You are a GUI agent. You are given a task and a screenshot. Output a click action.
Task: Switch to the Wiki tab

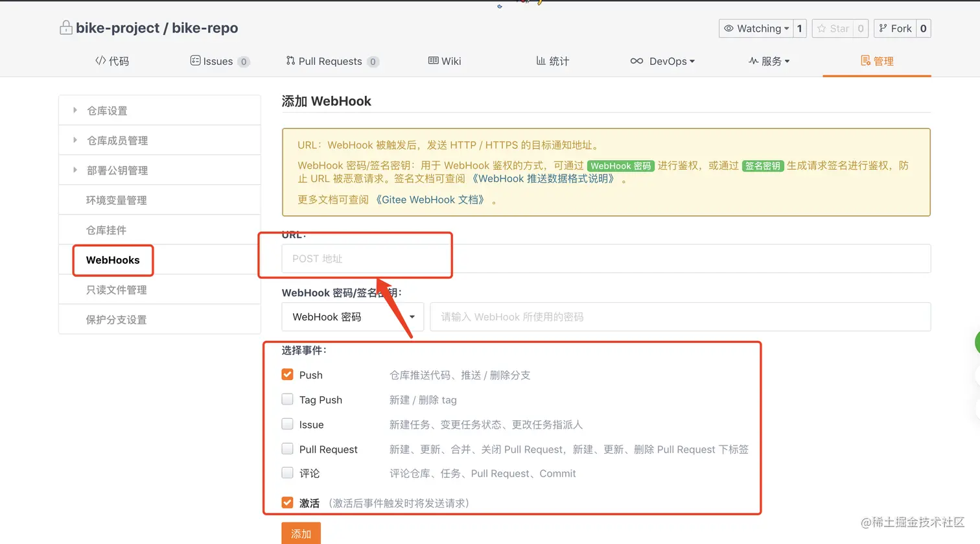(445, 61)
